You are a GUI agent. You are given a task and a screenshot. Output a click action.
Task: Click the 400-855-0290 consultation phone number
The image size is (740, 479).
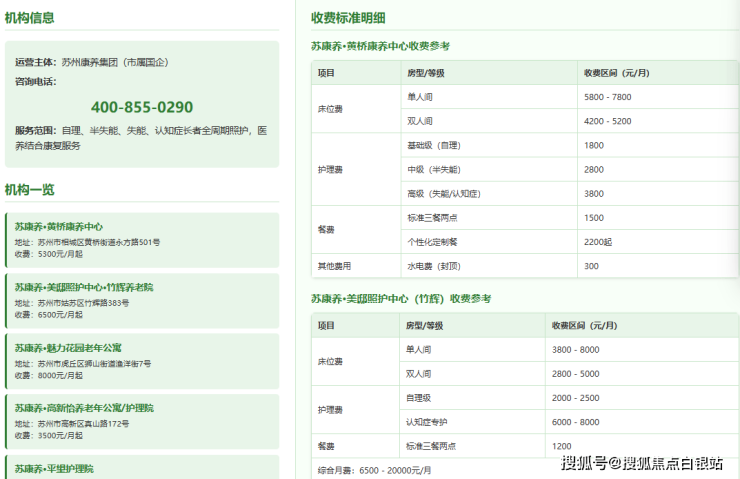[x=142, y=107]
